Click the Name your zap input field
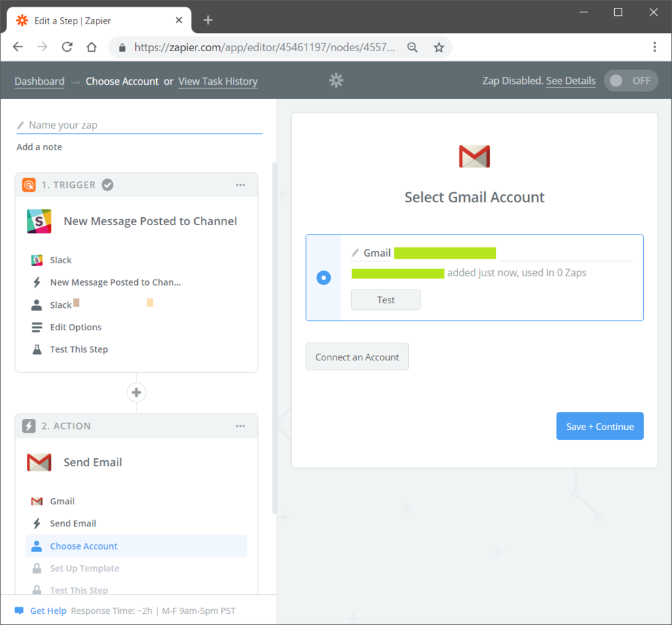 [139, 125]
